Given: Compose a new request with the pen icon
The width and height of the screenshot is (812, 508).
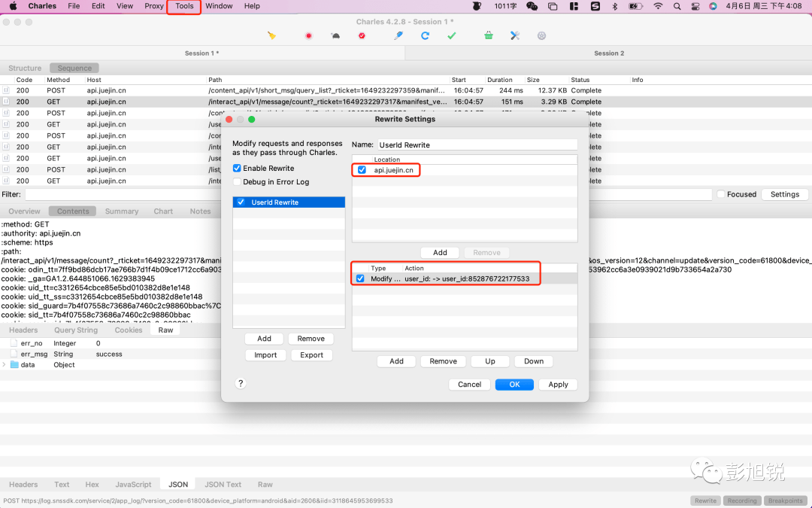Looking at the screenshot, I should coord(398,36).
